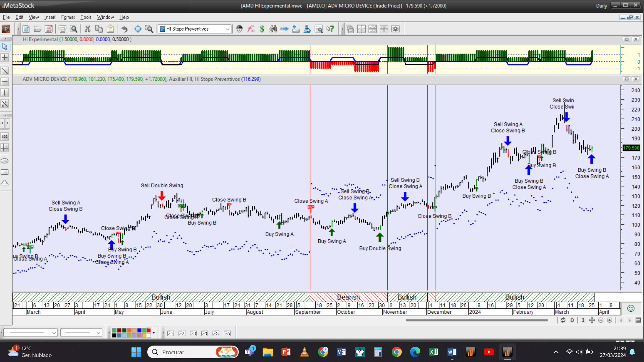This screenshot has height=362, width=644.
Task: Open The Explorer binoculars tool
Action: (x=273, y=29)
